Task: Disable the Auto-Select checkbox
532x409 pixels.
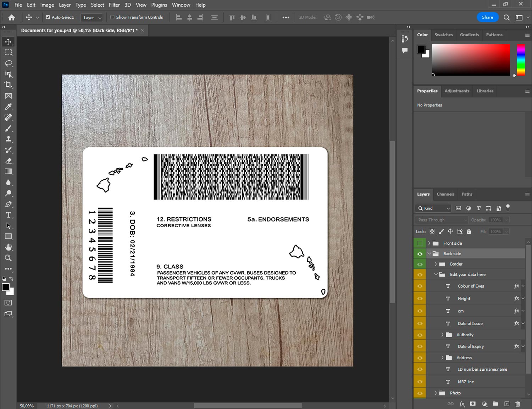Action: click(x=48, y=17)
